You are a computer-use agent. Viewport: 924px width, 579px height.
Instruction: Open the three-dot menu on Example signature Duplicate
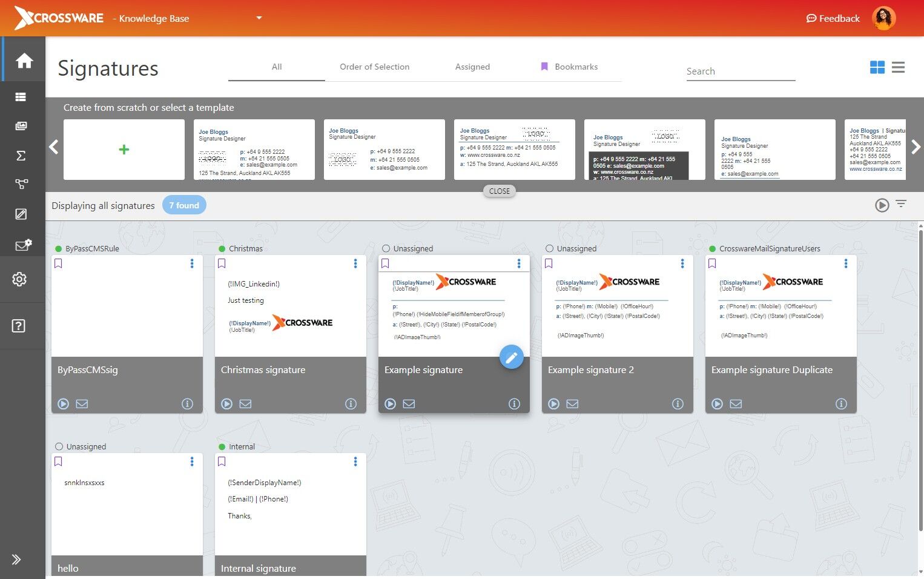point(846,263)
